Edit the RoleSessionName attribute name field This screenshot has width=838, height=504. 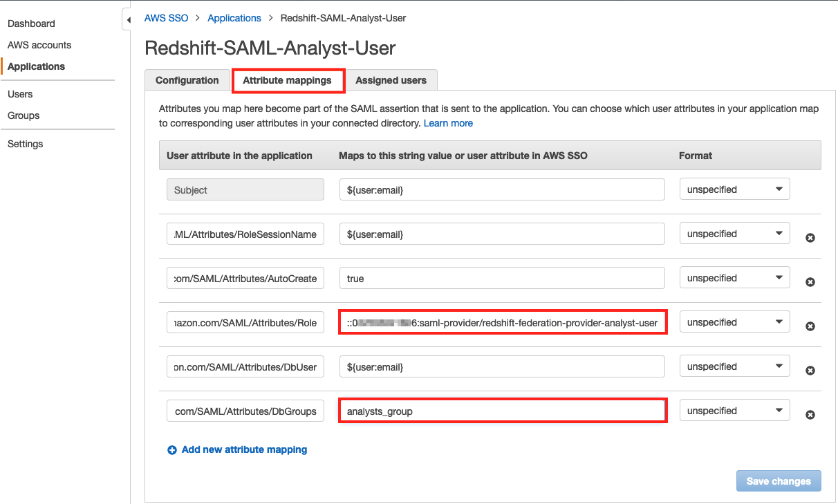245,234
